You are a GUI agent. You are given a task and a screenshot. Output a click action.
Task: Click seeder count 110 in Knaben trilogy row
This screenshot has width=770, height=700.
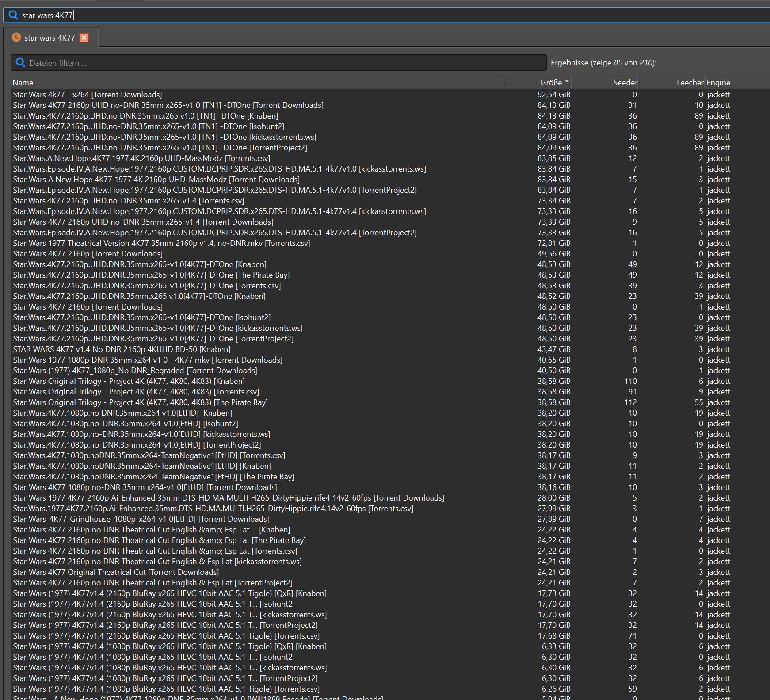tap(630, 381)
